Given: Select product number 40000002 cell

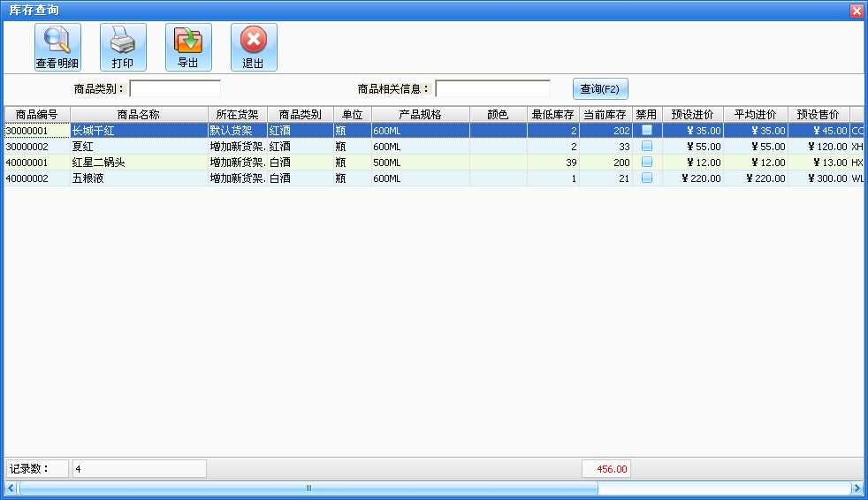Looking at the screenshot, I should click(x=37, y=178).
